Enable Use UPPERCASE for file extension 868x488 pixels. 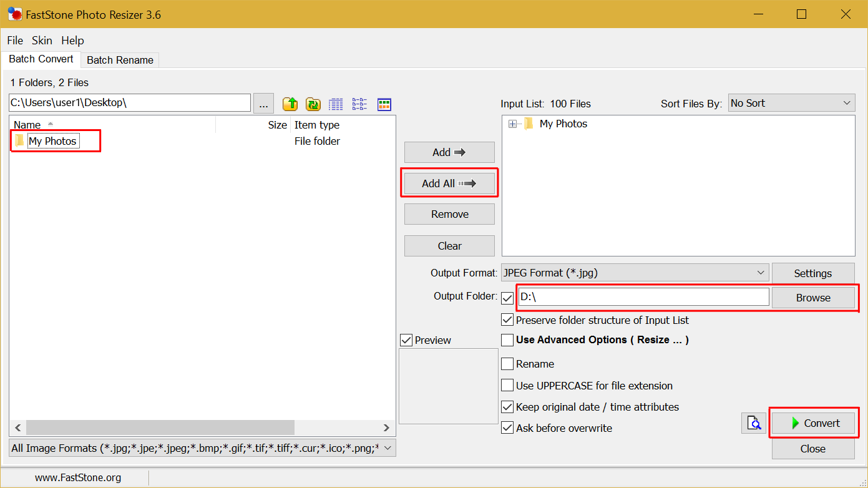[507, 386]
